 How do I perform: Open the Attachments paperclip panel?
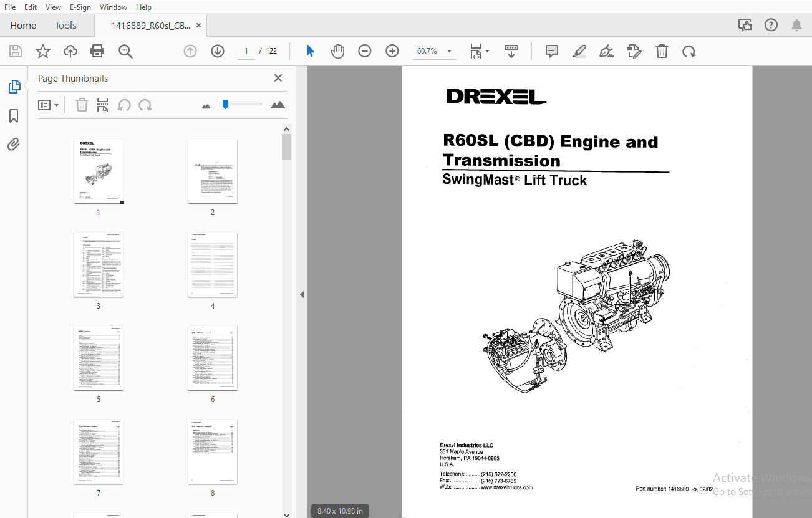pyautogui.click(x=14, y=145)
